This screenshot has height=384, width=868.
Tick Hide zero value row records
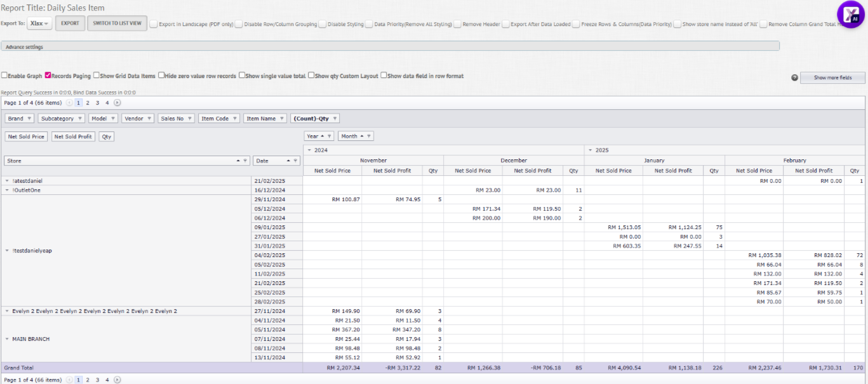[x=161, y=76]
